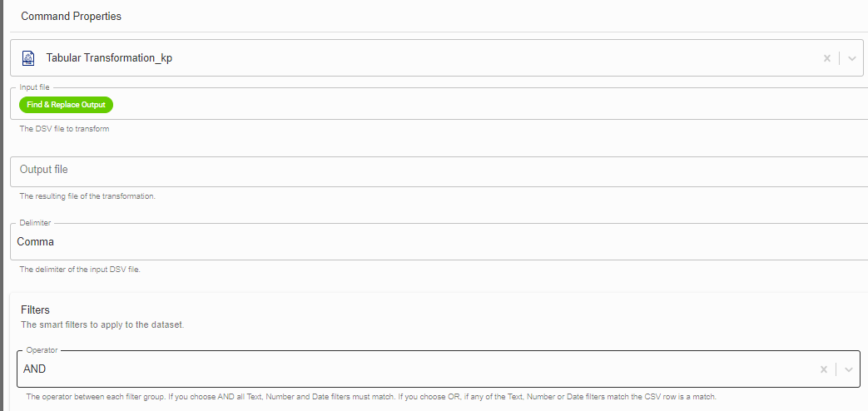Click the AND operator value

point(34,369)
